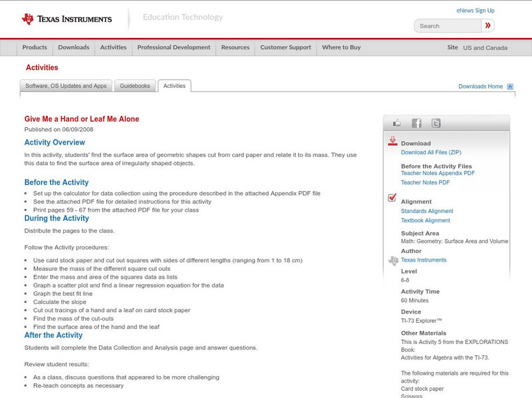This screenshot has height=398, width=532.
Task: Click the Texas Instruments author link
Action: 424,260
